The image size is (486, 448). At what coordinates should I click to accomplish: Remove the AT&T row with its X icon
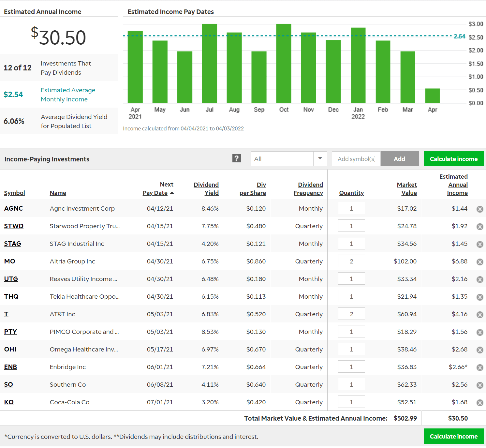point(480,315)
